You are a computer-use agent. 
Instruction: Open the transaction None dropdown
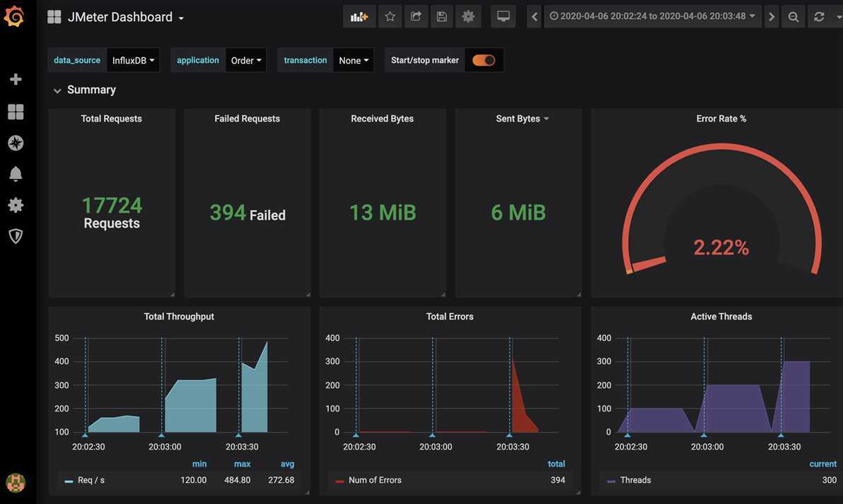(x=354, y=60)
